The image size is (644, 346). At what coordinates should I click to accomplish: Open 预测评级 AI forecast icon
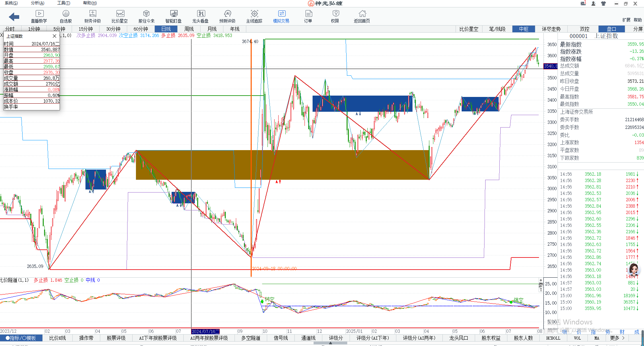[227, 14]
